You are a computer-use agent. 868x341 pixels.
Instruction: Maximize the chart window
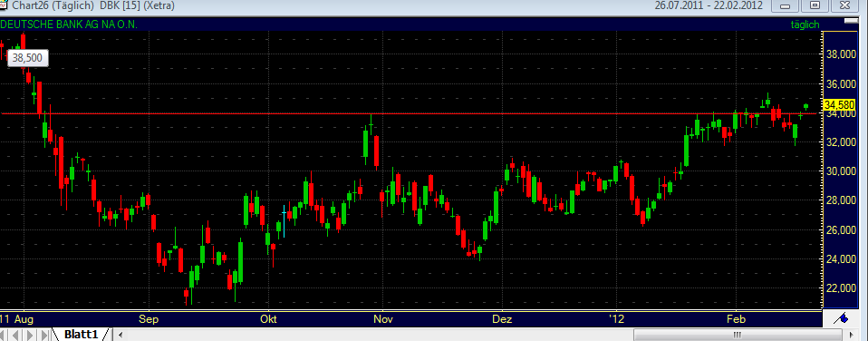point(815,5)
